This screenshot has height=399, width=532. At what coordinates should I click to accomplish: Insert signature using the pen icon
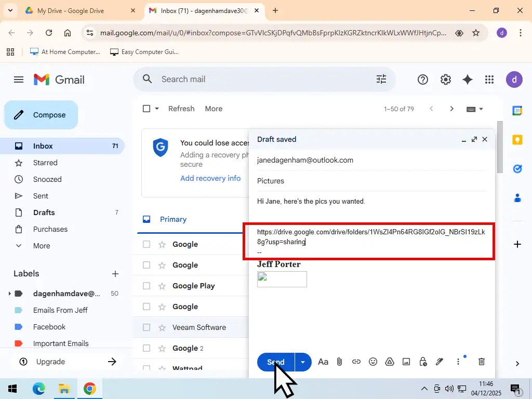(x=440, y=362)
